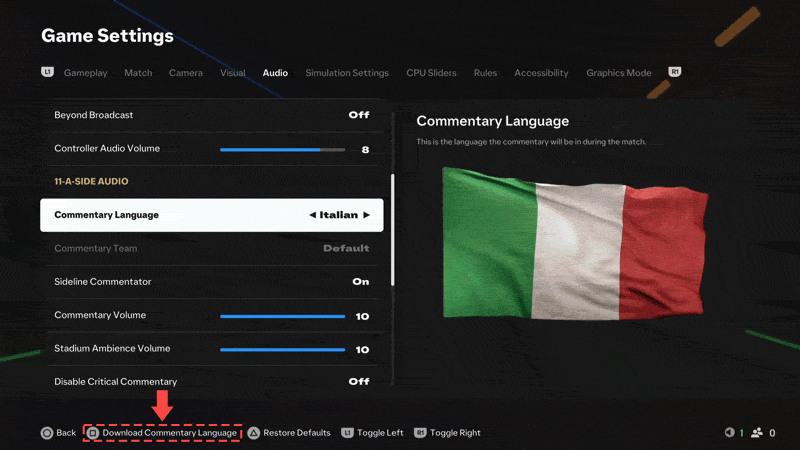Click the square Download Commentary Language icon

click(93, 433)
